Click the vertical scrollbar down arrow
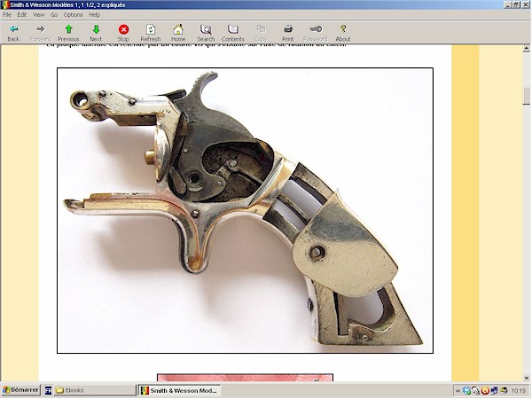Viewport: 532px width, 399px height. pos(526,378)
